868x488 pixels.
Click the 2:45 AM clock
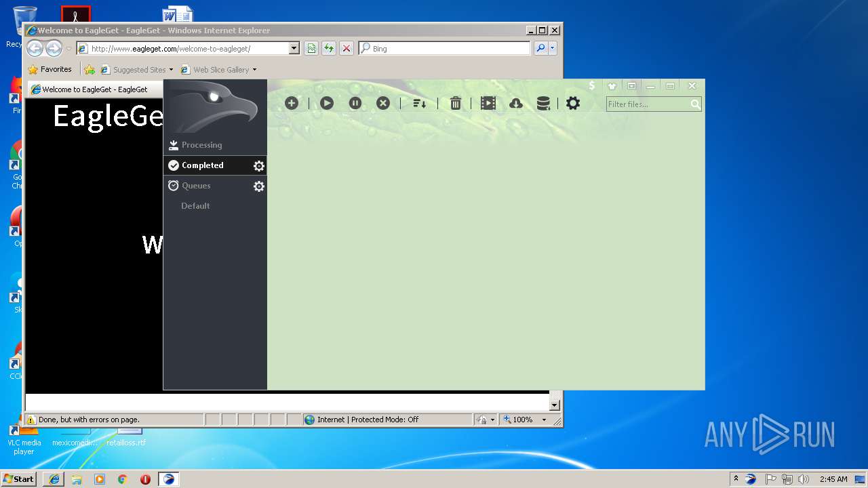pyautogui.click(x=833, y=479)
